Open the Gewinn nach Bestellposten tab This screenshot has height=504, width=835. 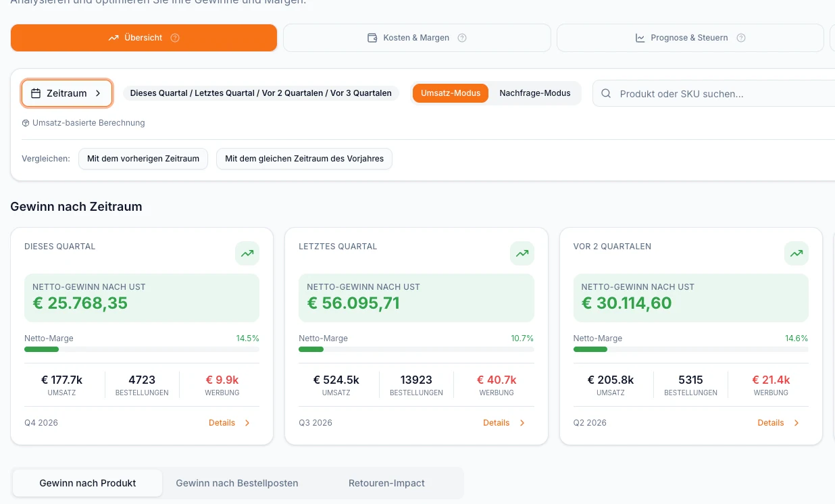click(x=237, y=483)
